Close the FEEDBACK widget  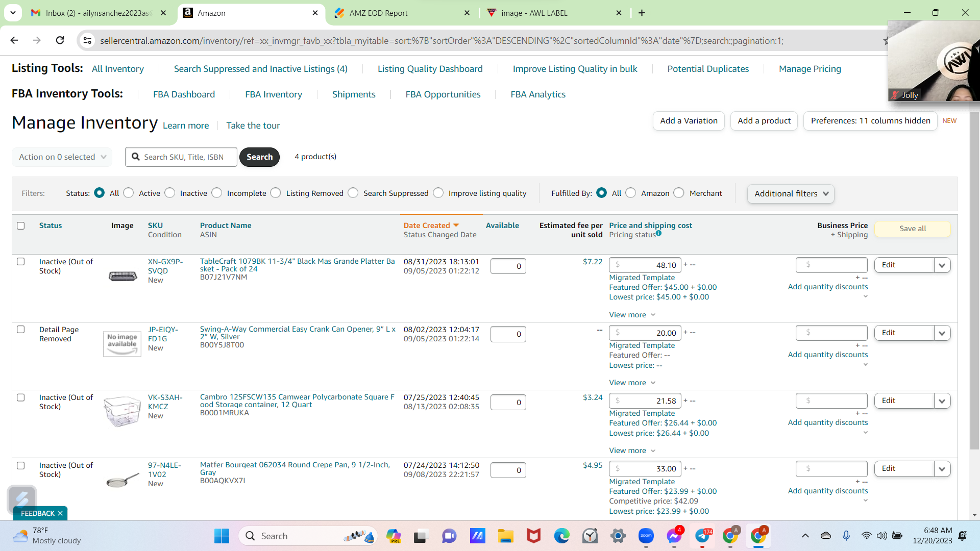point(60,513)
